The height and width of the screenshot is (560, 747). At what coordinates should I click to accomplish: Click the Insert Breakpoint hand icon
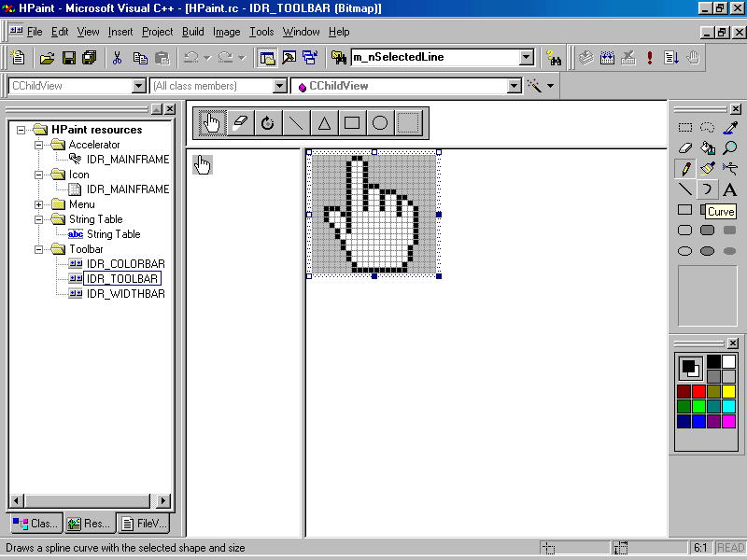[x=693, y=58]
